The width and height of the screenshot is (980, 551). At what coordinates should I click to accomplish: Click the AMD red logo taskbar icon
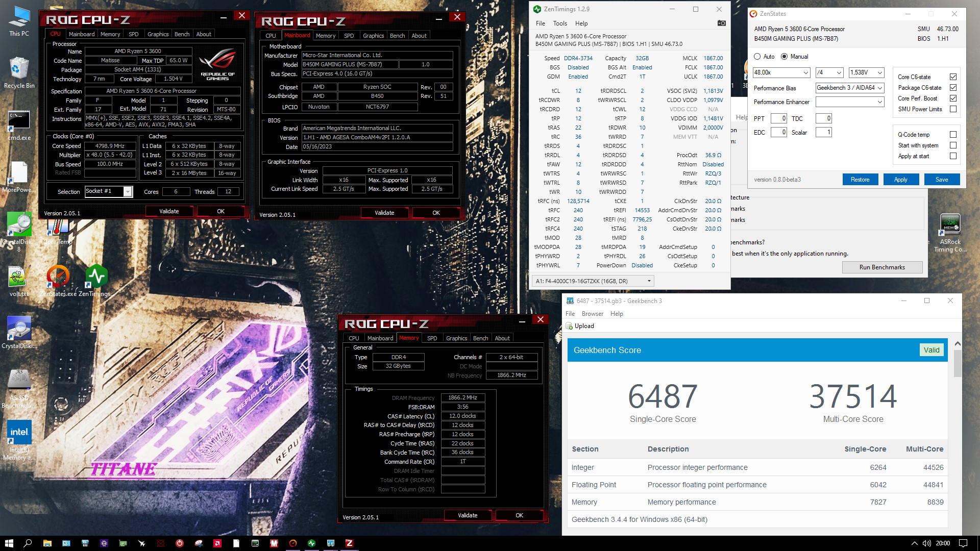click(x=217, y=543)
